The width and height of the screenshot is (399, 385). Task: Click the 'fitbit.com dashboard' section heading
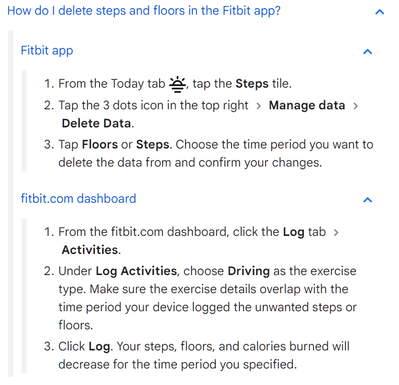[x=79, y=199]
